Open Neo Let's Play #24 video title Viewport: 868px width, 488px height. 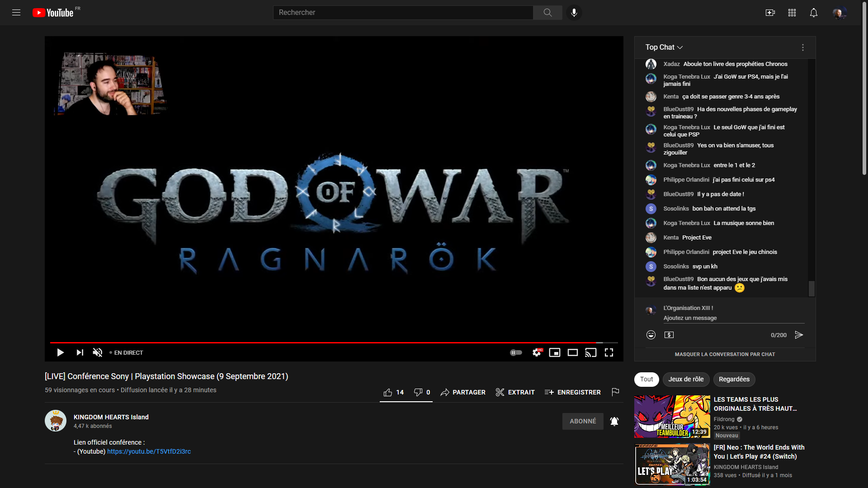click(x=759, y=452)
